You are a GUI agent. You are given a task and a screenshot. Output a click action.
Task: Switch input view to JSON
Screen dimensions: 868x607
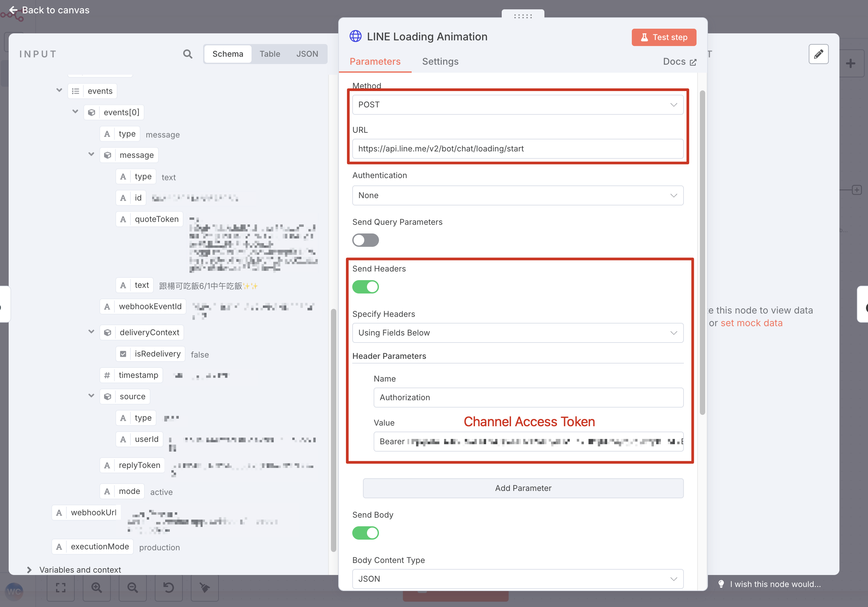307,54
